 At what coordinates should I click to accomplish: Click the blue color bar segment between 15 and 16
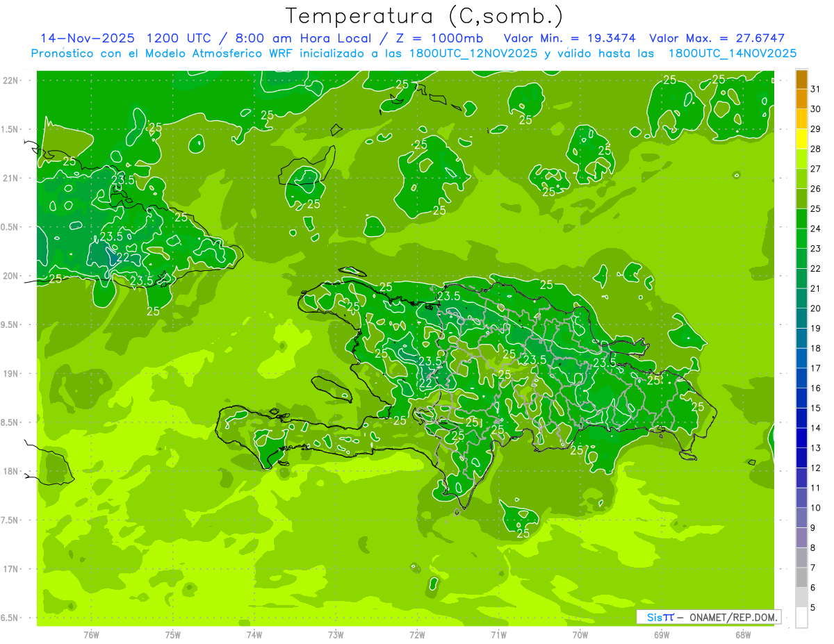(801, 398)
